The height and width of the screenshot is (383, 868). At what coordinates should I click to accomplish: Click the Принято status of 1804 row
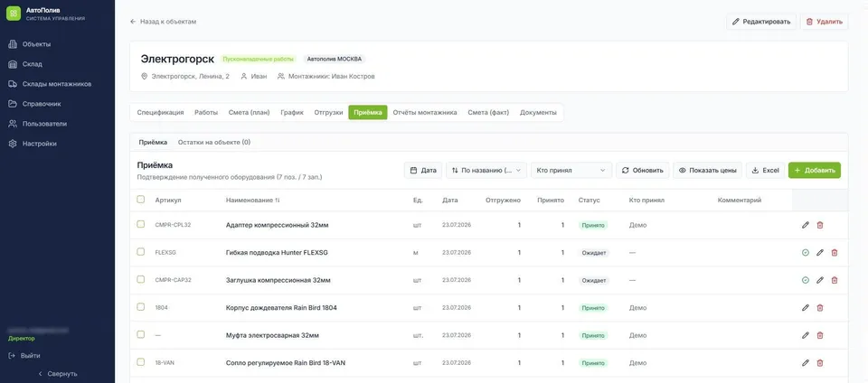pyautogui.click(x=593, y=308)
